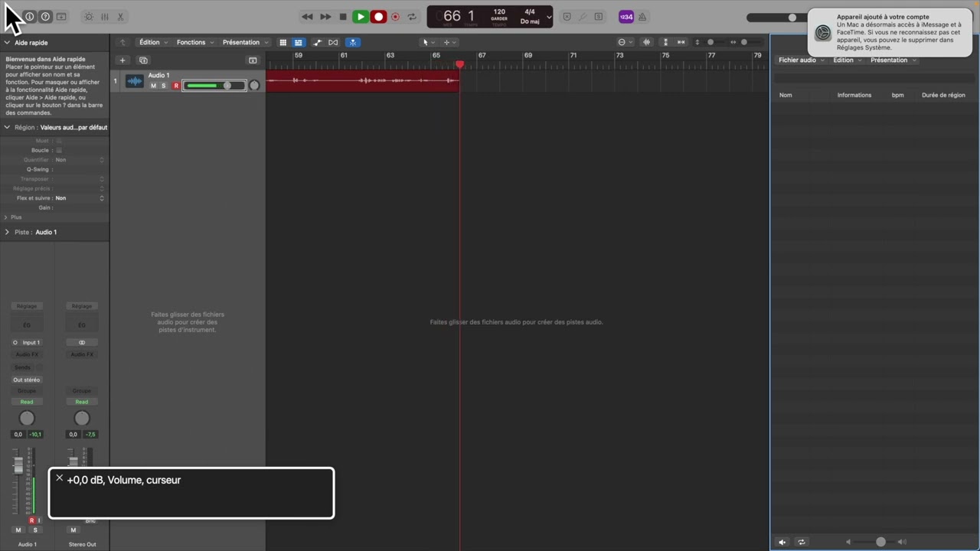Toggle the Inspector info button

click(29, 17)
